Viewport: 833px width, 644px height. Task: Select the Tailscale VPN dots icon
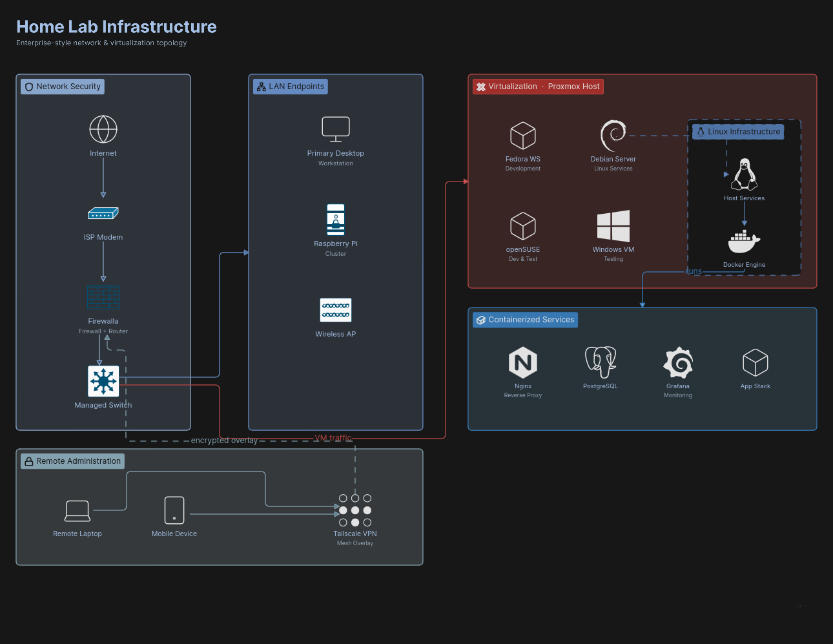tap(355, 510)
